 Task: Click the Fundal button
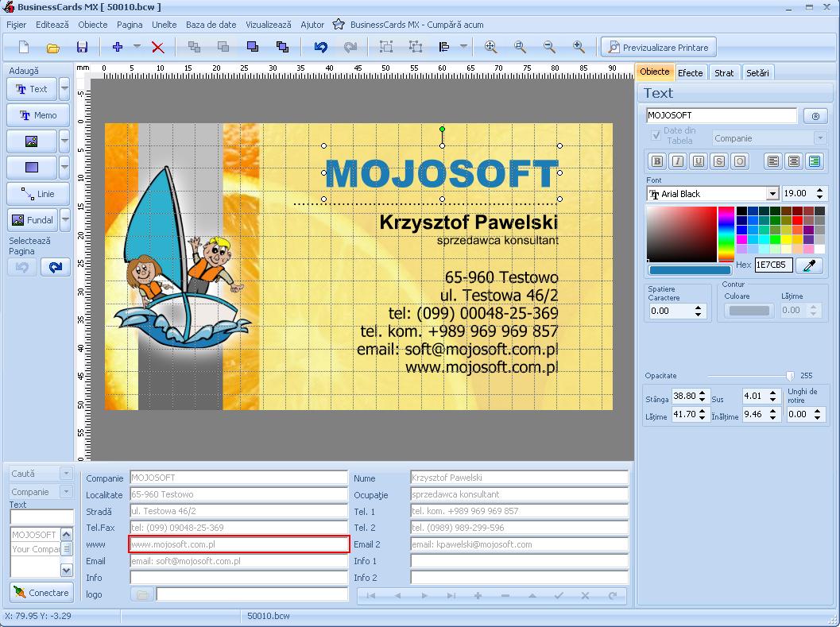[33, 220]
